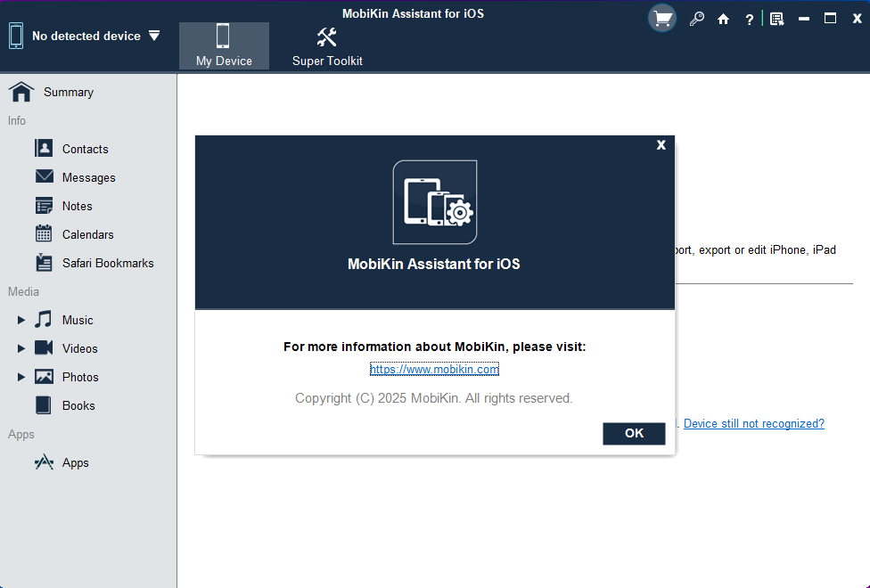Switch to the My Device tab

pos(224,46)
